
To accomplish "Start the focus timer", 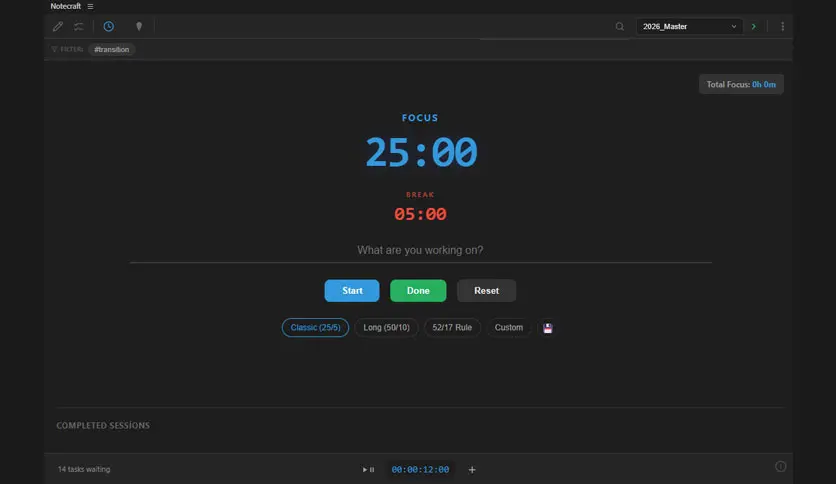I will (352, 291).
